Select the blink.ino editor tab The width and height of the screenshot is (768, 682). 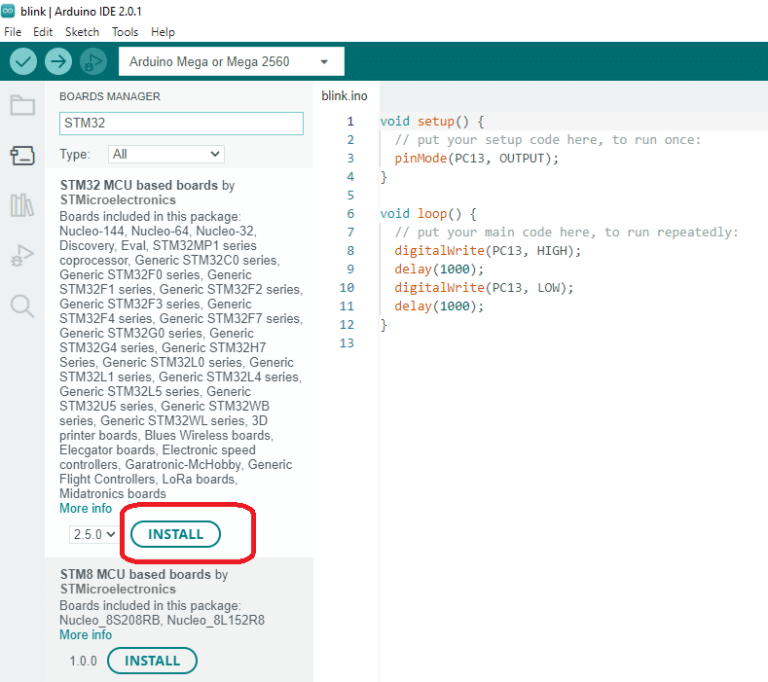pos(344,96)
